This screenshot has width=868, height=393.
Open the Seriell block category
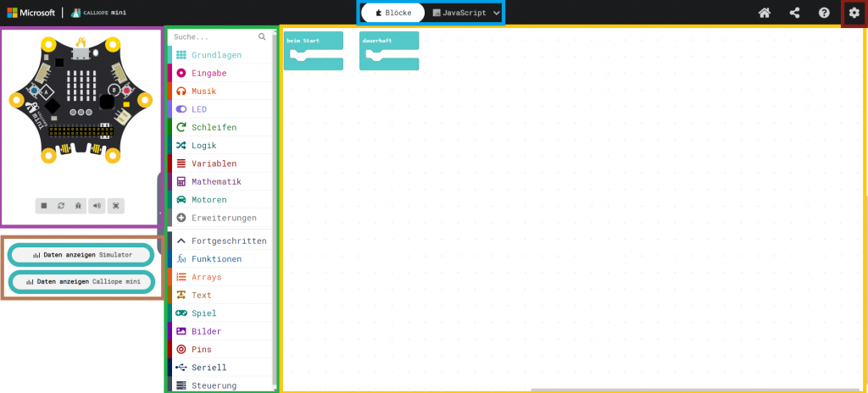[220, 368]
